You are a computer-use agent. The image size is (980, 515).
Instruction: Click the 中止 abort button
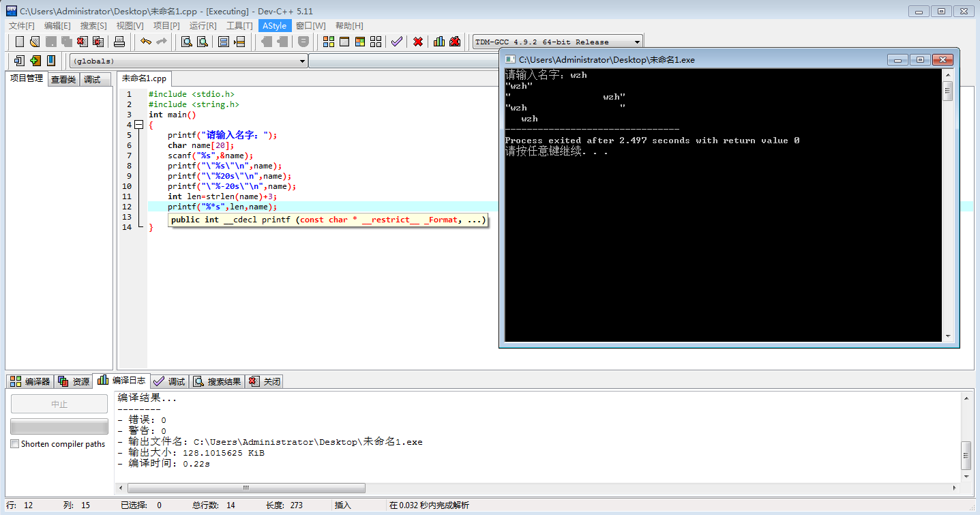coord(59,404)
